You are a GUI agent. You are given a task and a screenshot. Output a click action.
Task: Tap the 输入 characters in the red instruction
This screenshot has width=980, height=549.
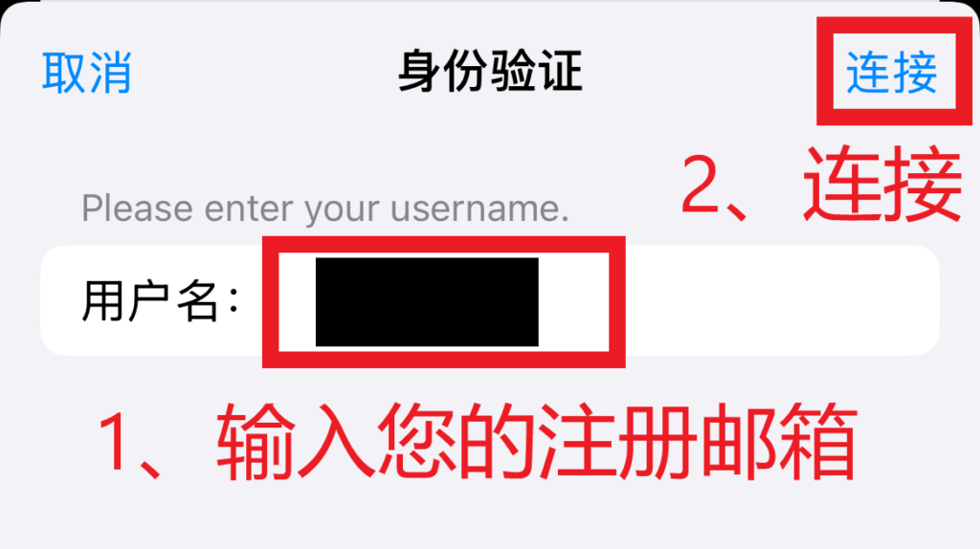point(297,442)
